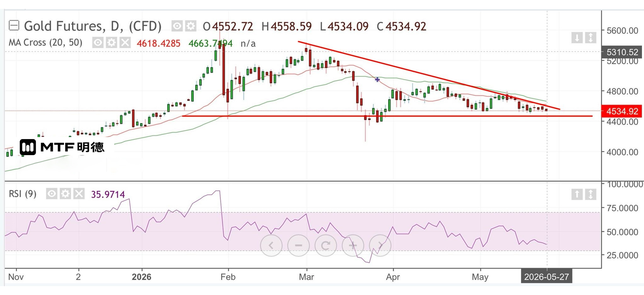Image resolution: width=644 pixels, height=295 pixels.
Task: Hide the Gold Futures price series
Action: point(177,27)
